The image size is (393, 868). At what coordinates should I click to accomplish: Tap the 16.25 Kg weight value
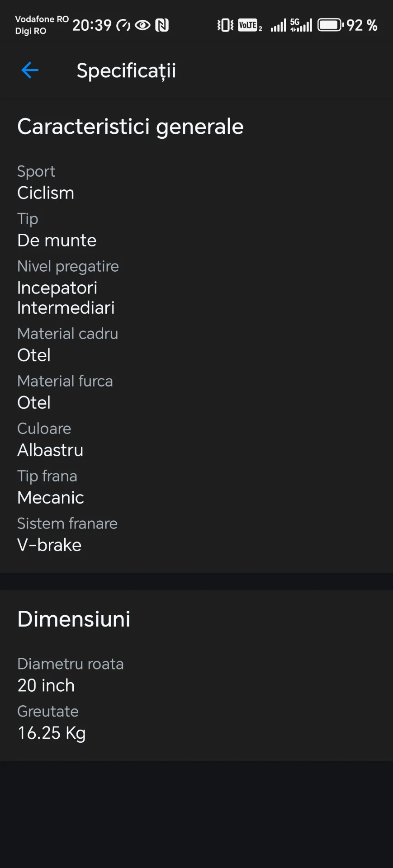pos(52,733)
